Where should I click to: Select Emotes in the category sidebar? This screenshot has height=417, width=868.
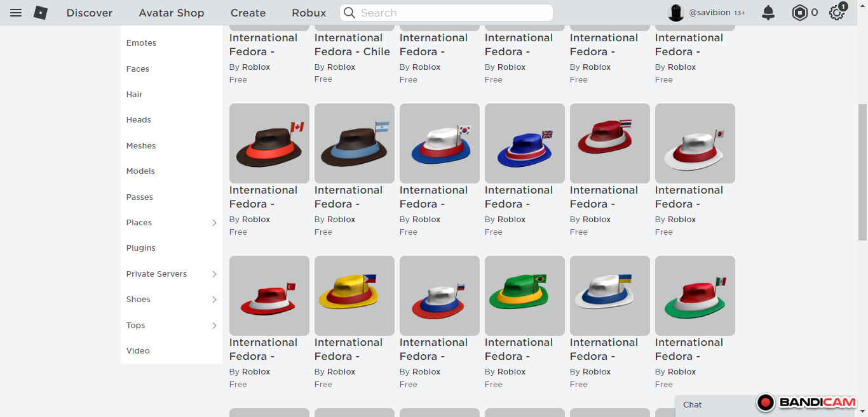(141, 43)
